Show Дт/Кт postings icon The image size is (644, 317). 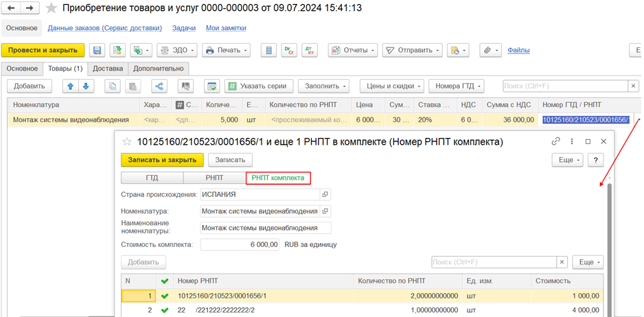point(309,50)
